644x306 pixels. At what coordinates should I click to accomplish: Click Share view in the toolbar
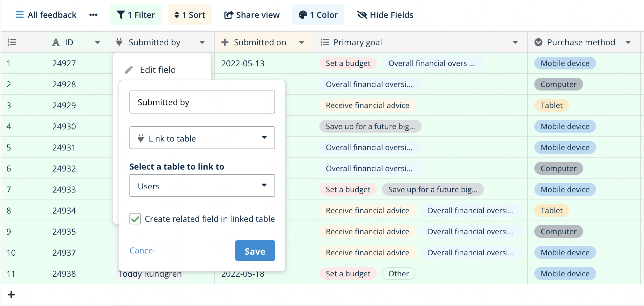tap(252, 15)
